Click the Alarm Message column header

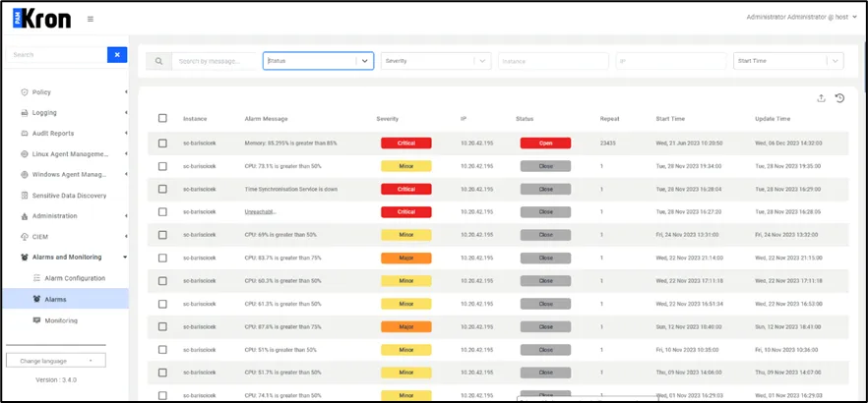coord(267,119)
